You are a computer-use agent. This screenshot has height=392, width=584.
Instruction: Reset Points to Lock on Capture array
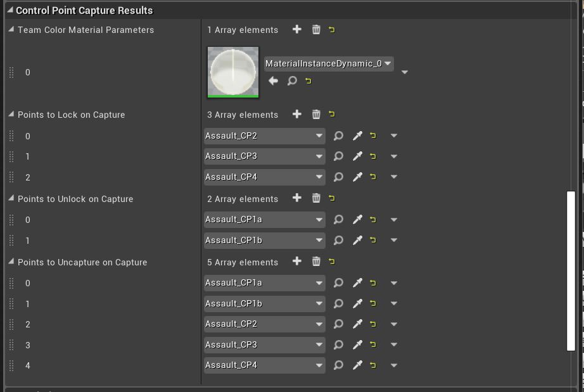331,114
